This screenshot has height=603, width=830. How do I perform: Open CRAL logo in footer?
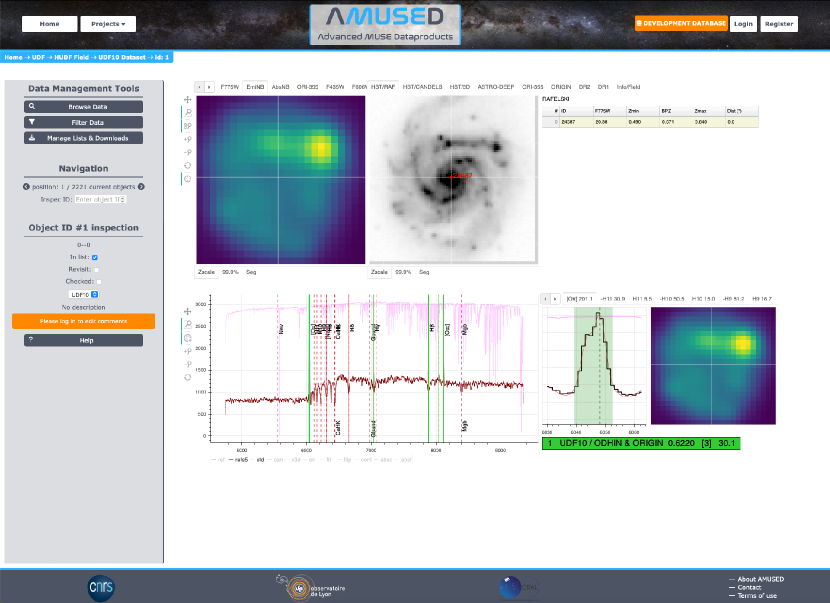click(x=519, y=588)
